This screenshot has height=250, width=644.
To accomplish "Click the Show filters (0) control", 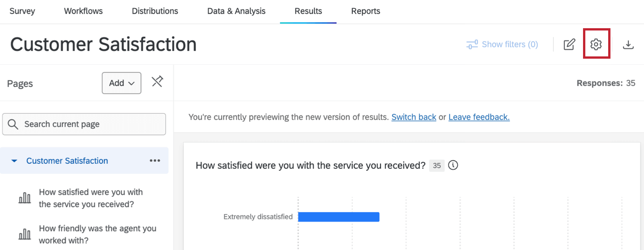I will (x=502, y=44).
